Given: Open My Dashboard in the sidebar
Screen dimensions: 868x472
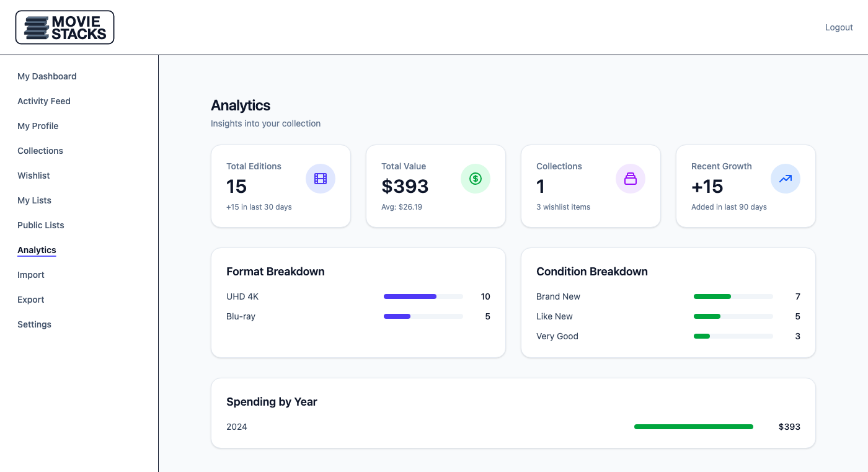Looking at the screenshot, I should click(47, 76).
